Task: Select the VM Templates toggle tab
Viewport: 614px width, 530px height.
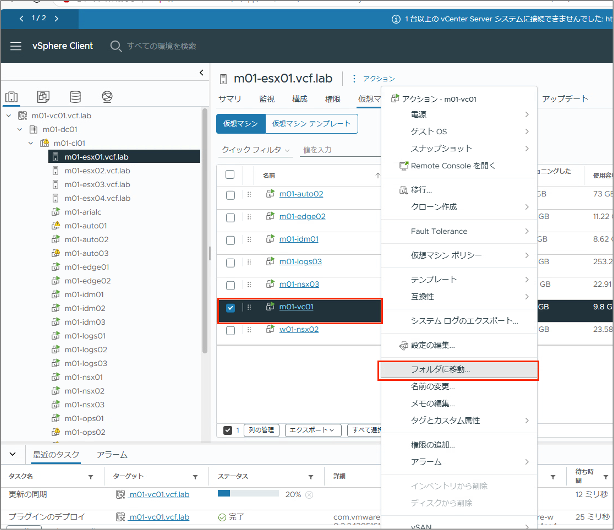Action: [x=311, y=124]
